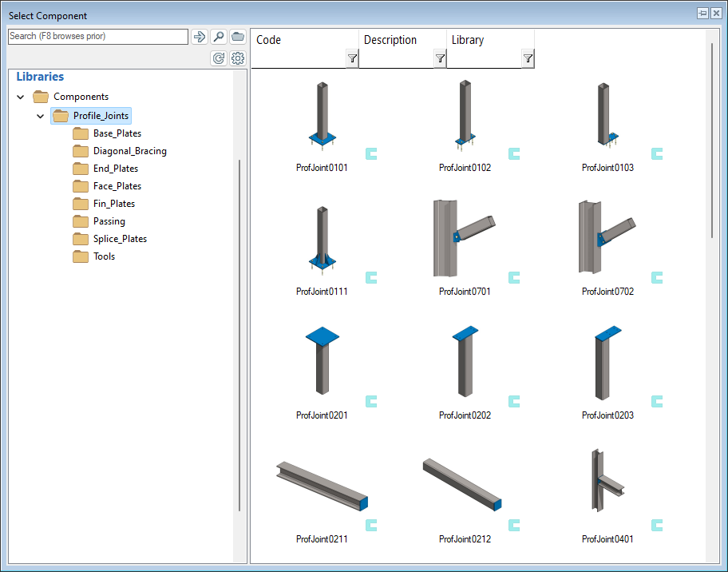Open the Diagonal_Bracing folder
This screenshot has height=572, width=728.
pyautogui.click(x=129, y=151)
